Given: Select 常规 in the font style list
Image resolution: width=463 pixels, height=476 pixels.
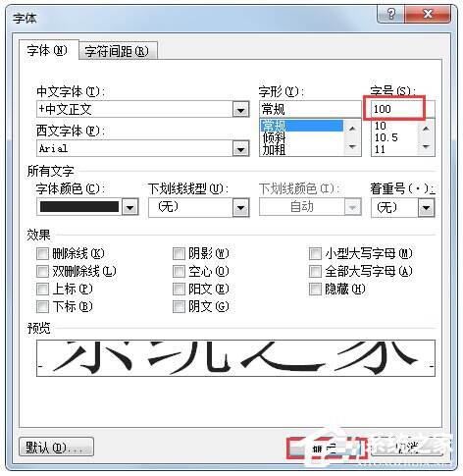Looking at the screenshot, I should click(301, 126).
